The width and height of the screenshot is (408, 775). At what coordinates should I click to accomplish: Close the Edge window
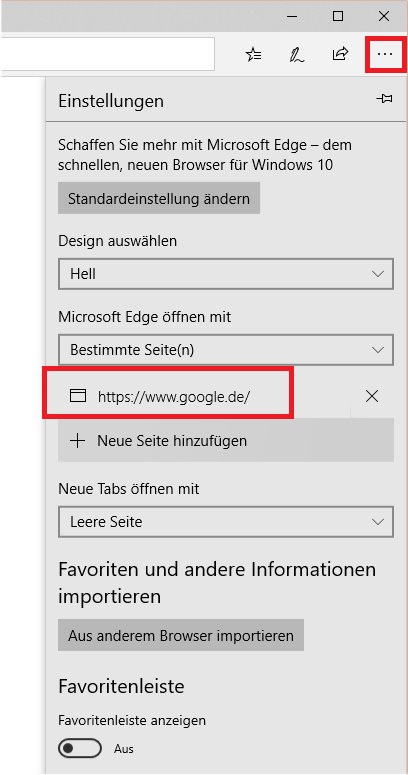tap(384, 16)
